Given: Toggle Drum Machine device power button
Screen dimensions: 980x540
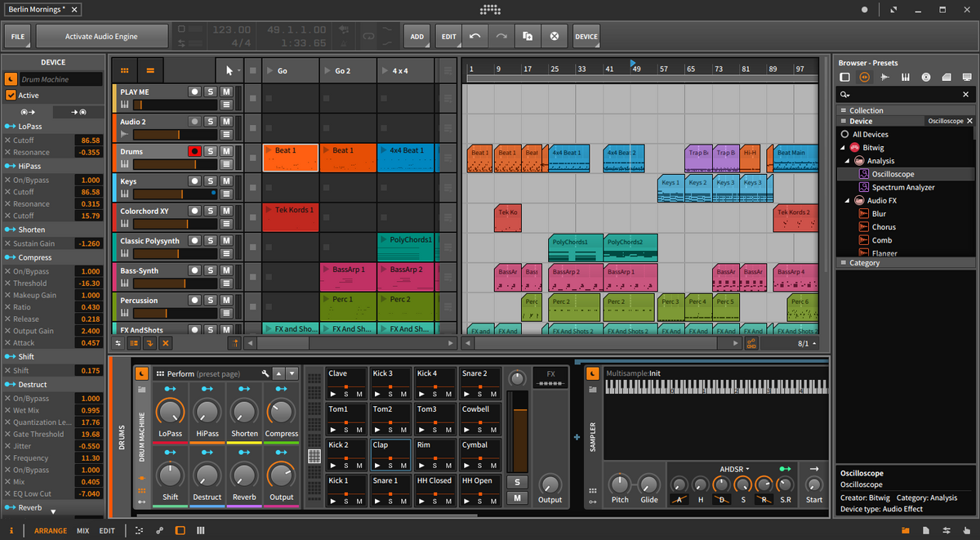Looking at the screenshot, I should (x=141, y=373).
